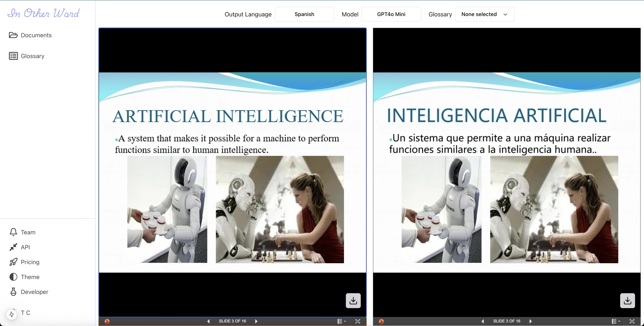Open the Glossary section in sidebar
Viewport: 644px width, 326px height.
point(32,56)
